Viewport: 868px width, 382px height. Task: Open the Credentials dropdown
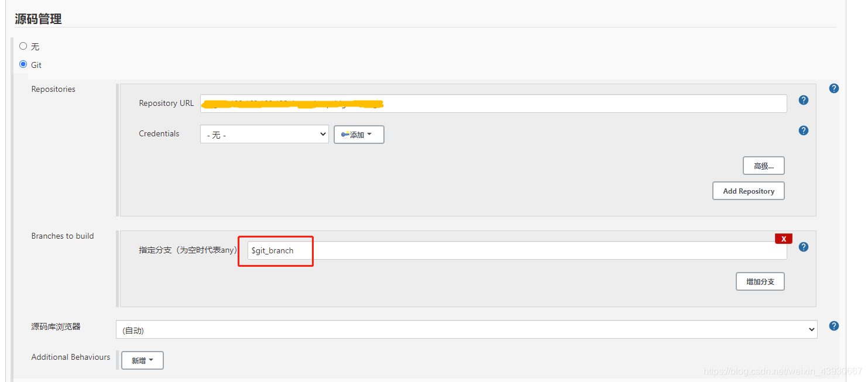[x=265, y=135]
